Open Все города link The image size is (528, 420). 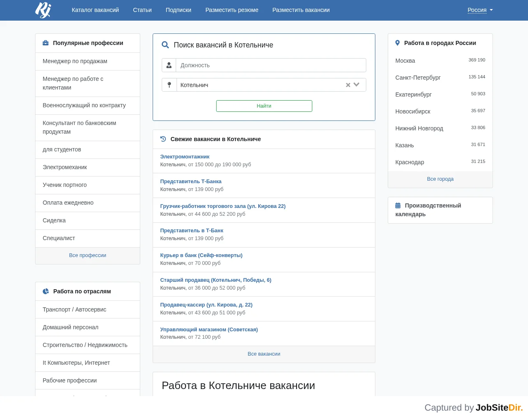(440, 179)
